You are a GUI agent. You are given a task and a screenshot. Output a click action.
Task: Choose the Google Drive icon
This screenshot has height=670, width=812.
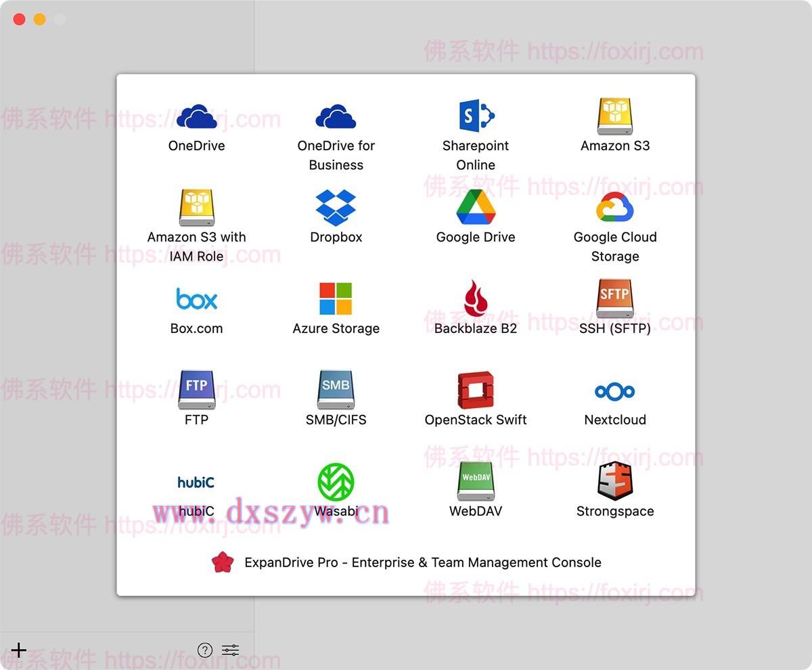[x=476, y=207]
